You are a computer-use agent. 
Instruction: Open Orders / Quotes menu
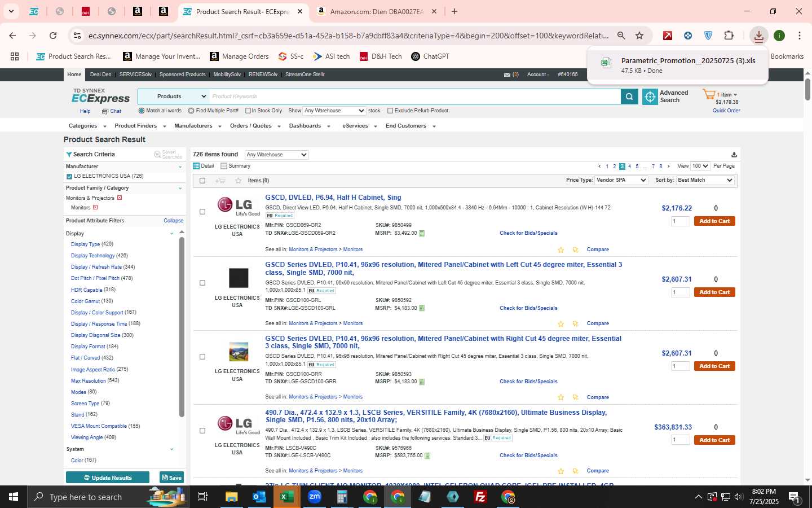tap(255, 126)
